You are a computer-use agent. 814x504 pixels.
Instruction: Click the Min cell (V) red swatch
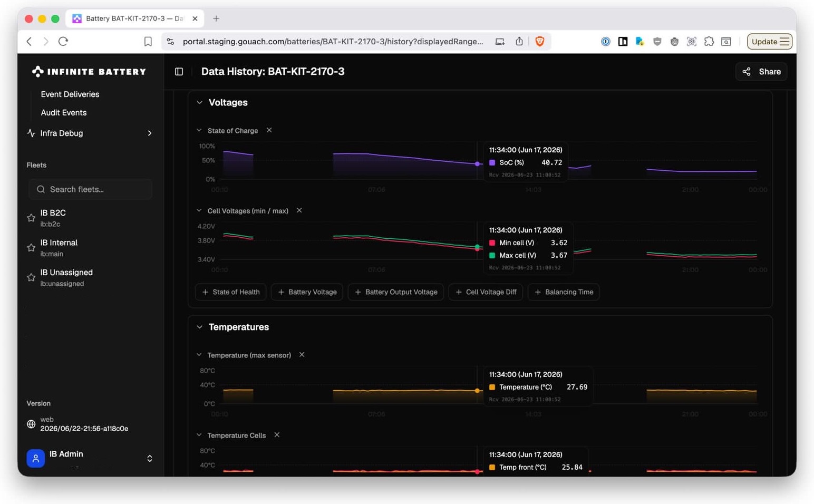point(492,243)
